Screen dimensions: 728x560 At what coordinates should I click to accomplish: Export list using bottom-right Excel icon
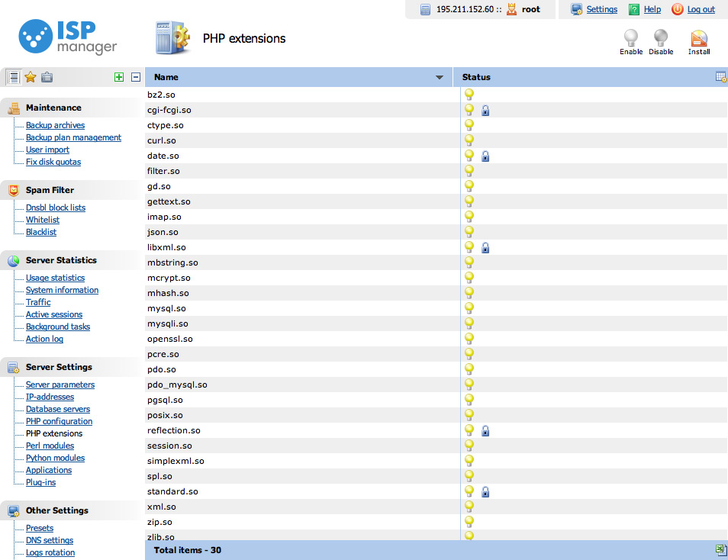(x=720, y=549)
